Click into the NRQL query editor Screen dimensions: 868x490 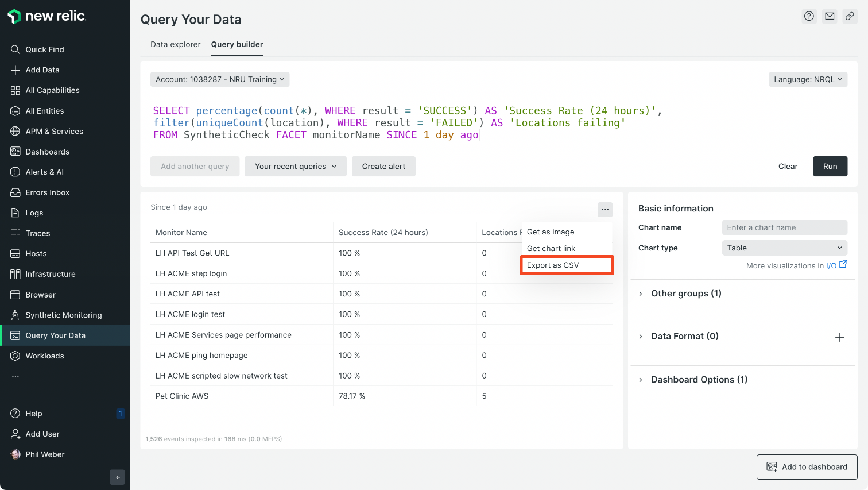(x=499, y=123)
